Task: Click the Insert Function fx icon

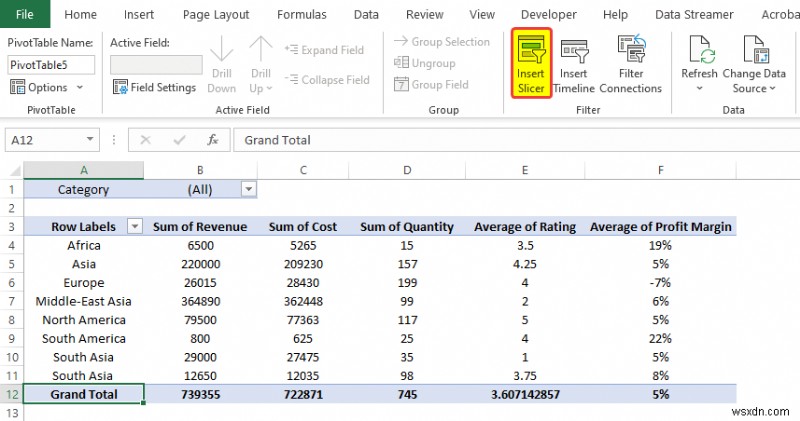Action: click(213, 140)
